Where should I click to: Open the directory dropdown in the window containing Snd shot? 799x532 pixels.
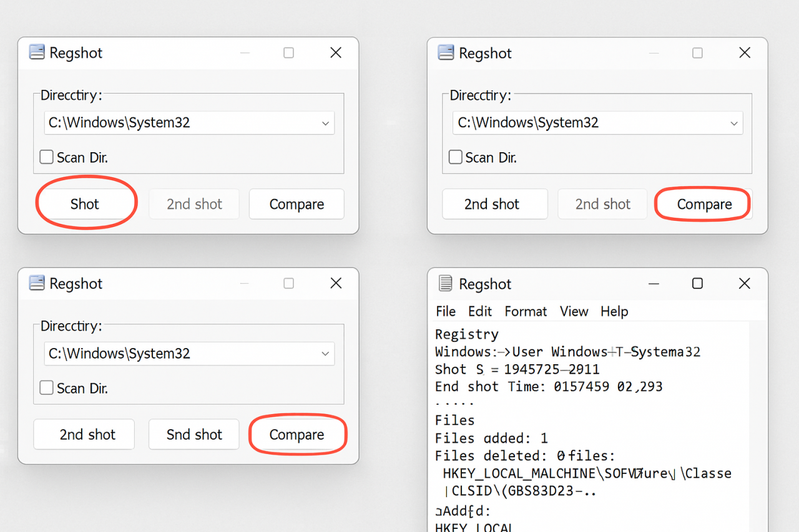[x=325, y=354]
